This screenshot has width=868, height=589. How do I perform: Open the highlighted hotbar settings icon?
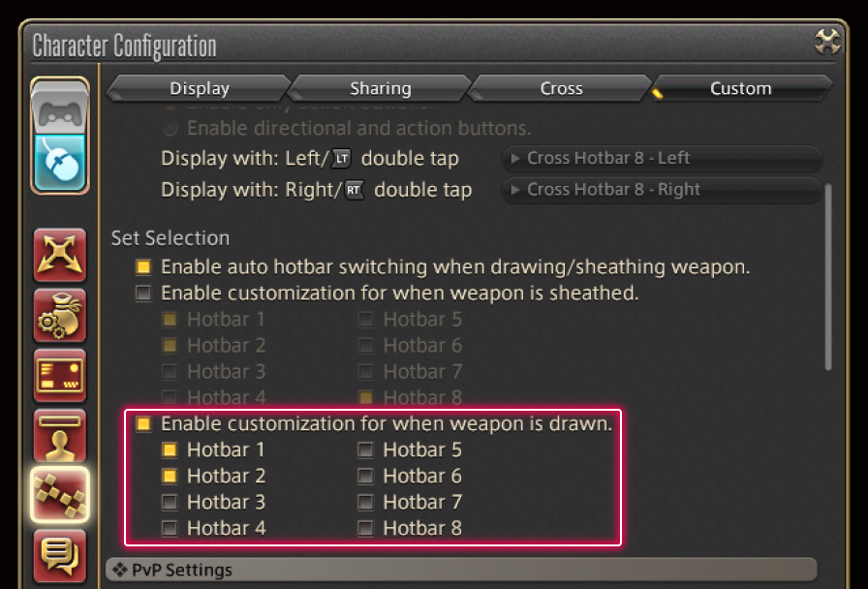(x=60, y=495)
